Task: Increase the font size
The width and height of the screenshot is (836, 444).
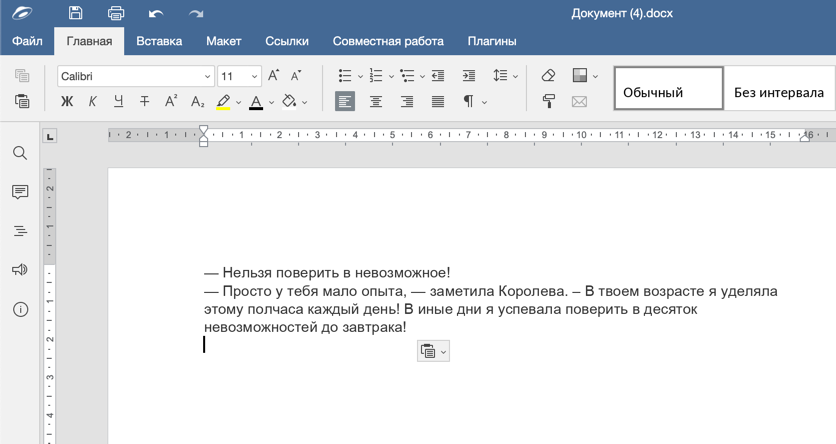Action: [274, 76]
